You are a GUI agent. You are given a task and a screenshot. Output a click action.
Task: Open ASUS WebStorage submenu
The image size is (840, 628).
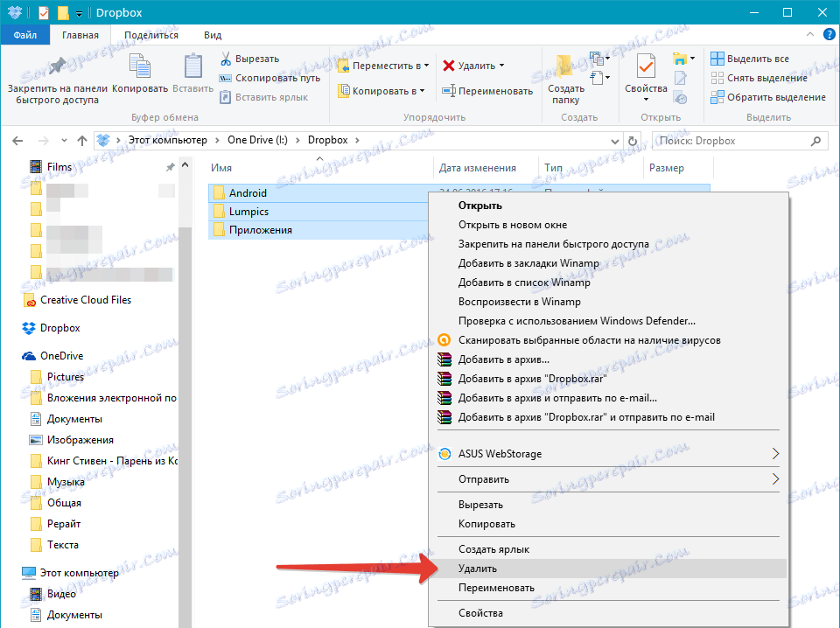pos(609,454)
